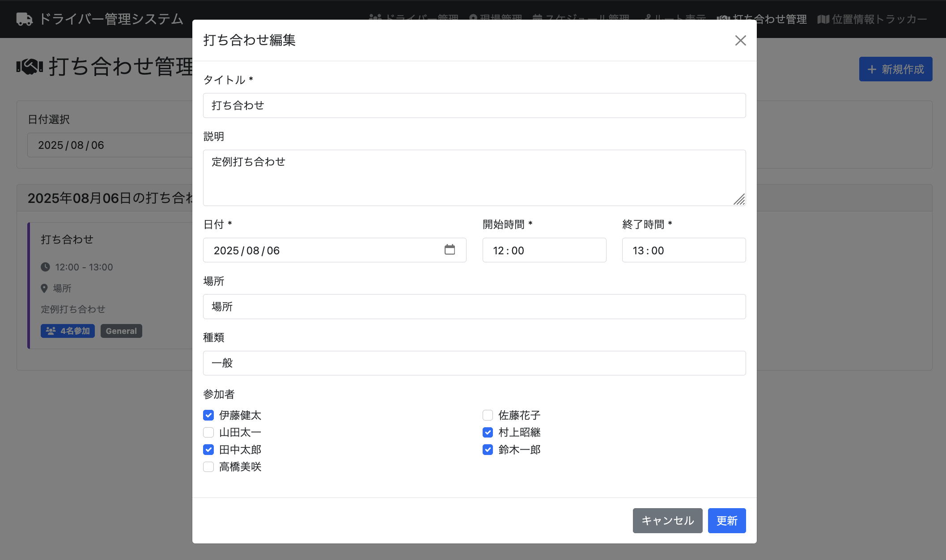Screen dimensions: 946x560
Task: Click the clock icon on the meeting card
Action: [45, 267]
